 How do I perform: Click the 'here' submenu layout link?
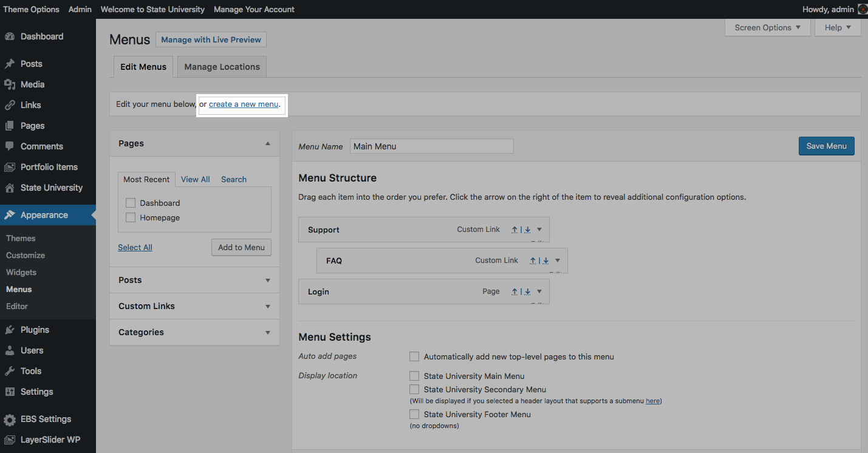(x=652, y=401)
